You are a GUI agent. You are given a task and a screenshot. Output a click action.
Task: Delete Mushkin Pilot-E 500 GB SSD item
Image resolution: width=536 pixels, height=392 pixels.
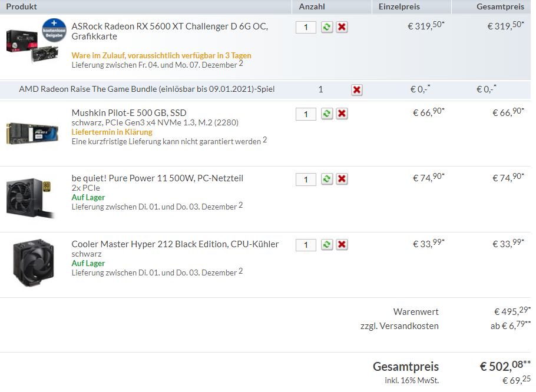coord(342,114)
